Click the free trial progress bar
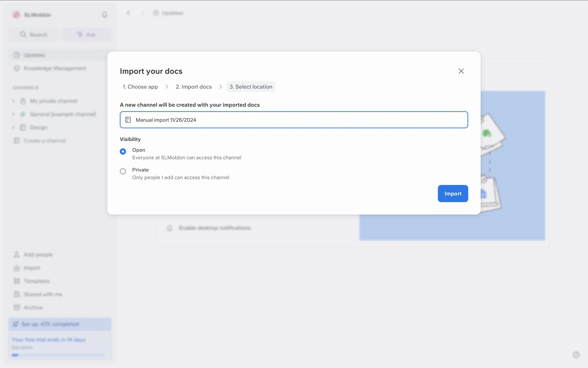Screen dimensions: 588x368 (x=58, y=355)
